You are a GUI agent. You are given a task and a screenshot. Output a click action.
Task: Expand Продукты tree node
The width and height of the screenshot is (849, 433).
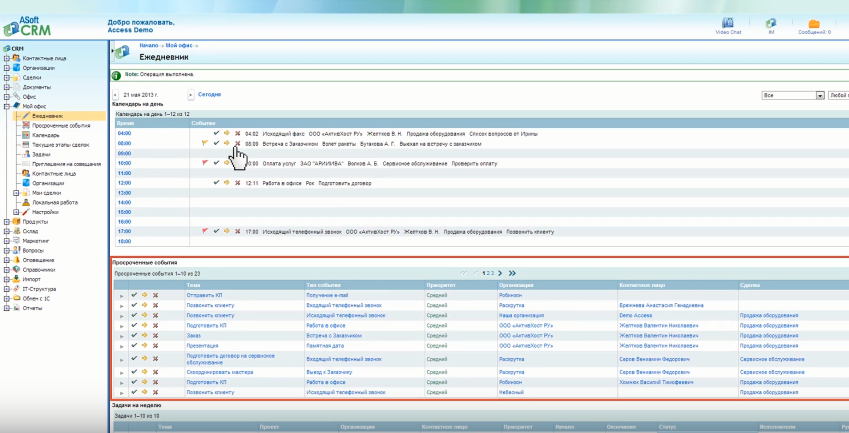[x=6, y=221]
